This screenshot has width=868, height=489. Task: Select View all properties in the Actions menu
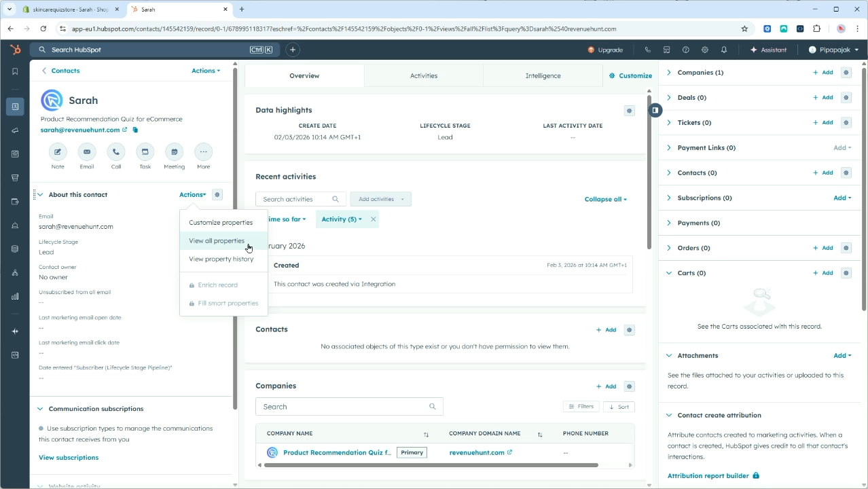(217, 240)
